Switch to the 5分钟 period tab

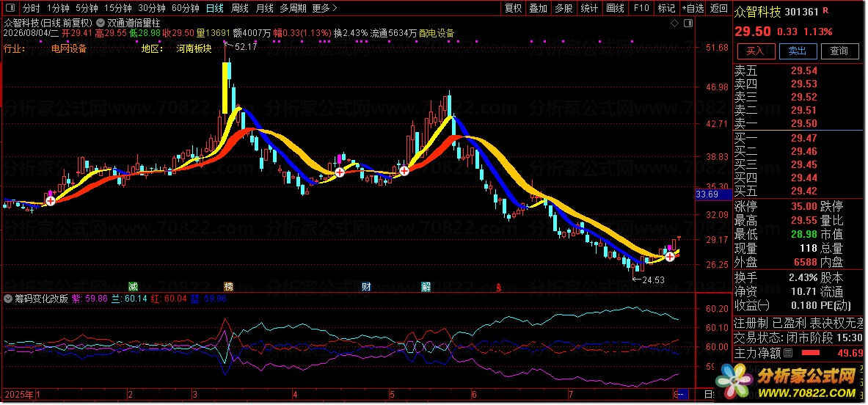(87, 8)
